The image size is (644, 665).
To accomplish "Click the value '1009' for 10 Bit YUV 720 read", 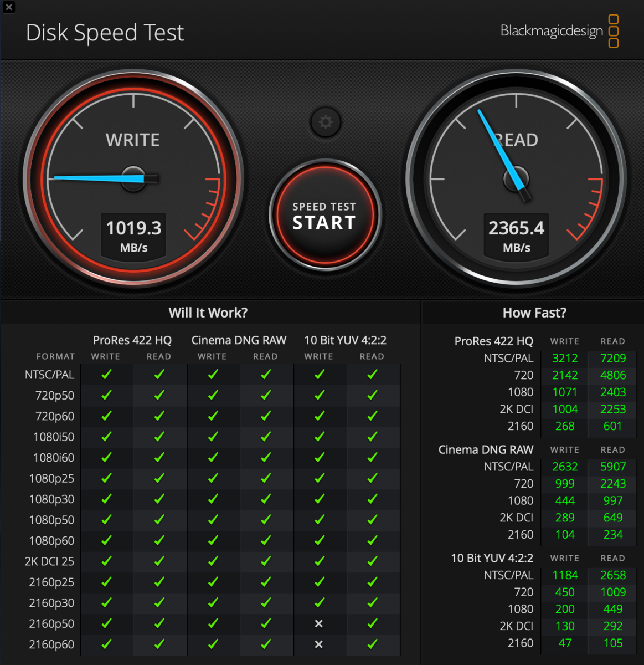I will [613, 592].
